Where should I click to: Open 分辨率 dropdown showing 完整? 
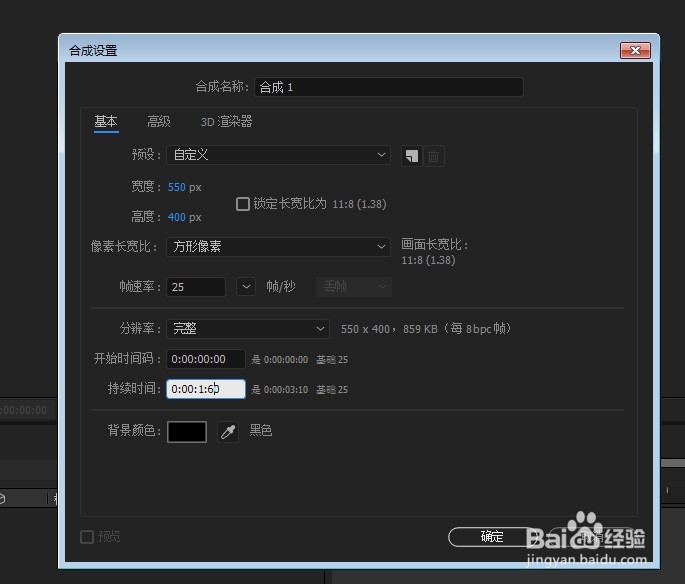tap(248, 328)
